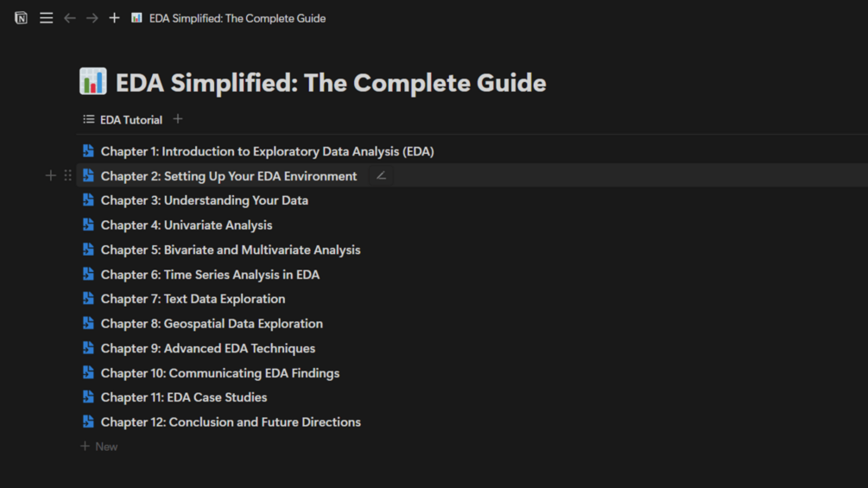868x488 pixels.
Task: Click the page title heading text
Action: (331, 83)
